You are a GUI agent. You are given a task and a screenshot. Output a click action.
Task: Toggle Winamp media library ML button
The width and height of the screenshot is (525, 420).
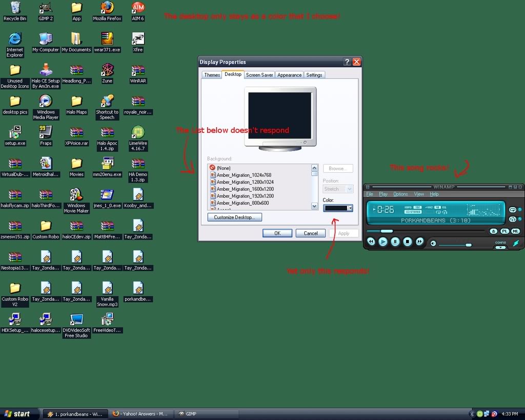click(x=515, y=231)
